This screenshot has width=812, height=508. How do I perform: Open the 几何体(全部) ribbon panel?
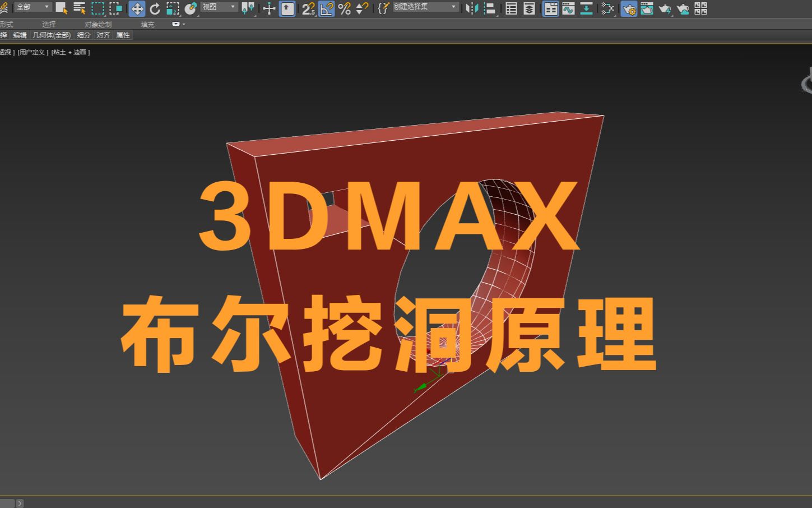coord(52,35)
